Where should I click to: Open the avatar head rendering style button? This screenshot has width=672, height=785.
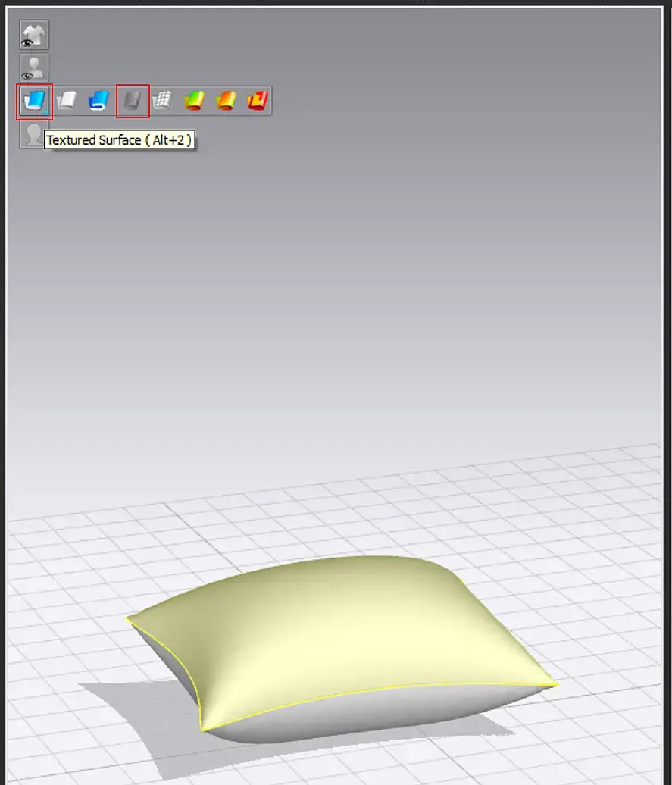pos(33,135)
